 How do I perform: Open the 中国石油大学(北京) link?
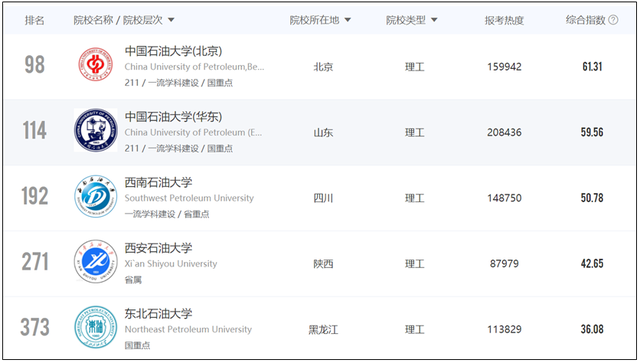pyautogui.click(x=173, y=51)
